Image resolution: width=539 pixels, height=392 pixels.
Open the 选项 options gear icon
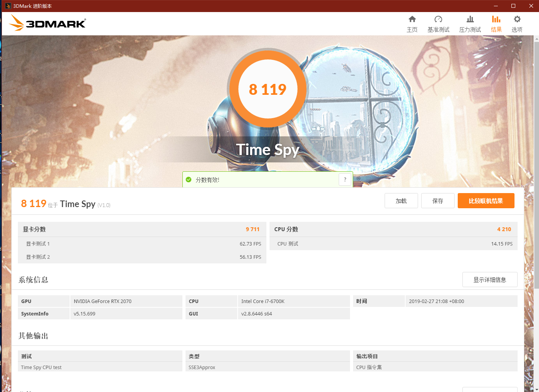click(x=517, y=19)
